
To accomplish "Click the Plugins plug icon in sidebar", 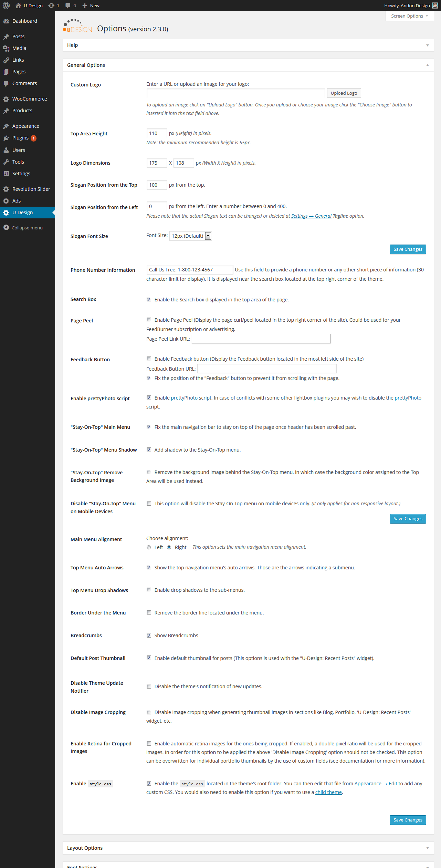I will (x=6, y=138).
